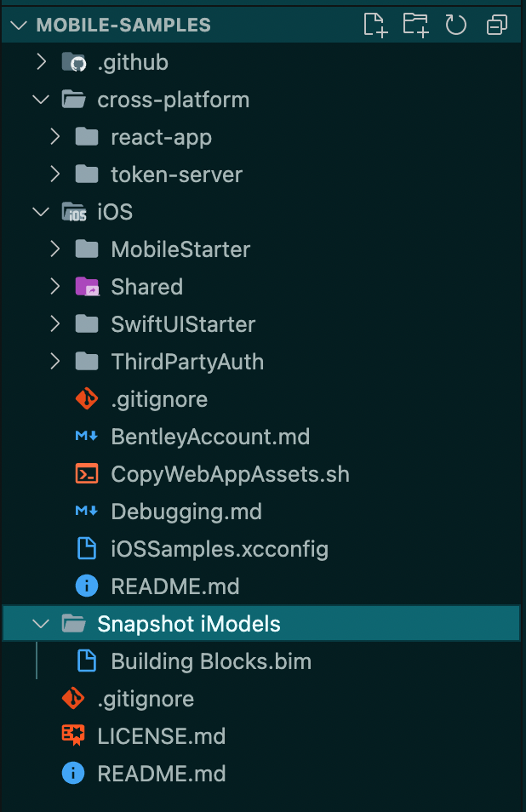Click the license icon beside LICENSE.md

point(73,736)
